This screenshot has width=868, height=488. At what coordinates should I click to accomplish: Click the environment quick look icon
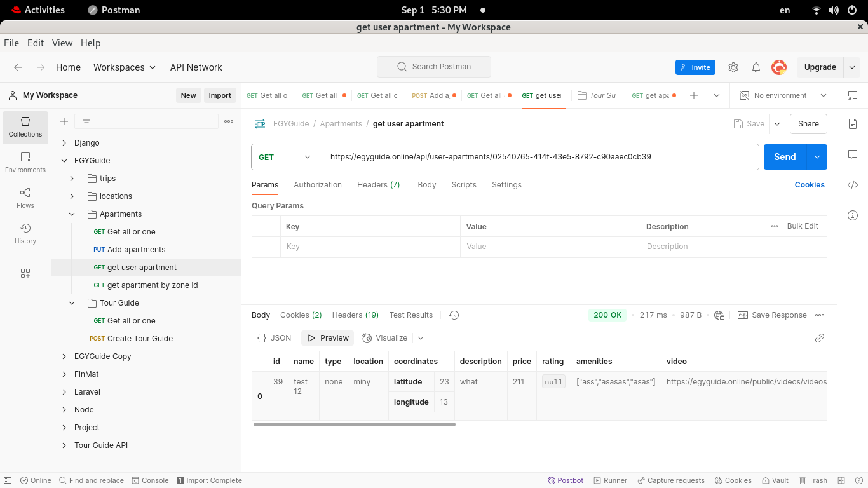(853, 95)
